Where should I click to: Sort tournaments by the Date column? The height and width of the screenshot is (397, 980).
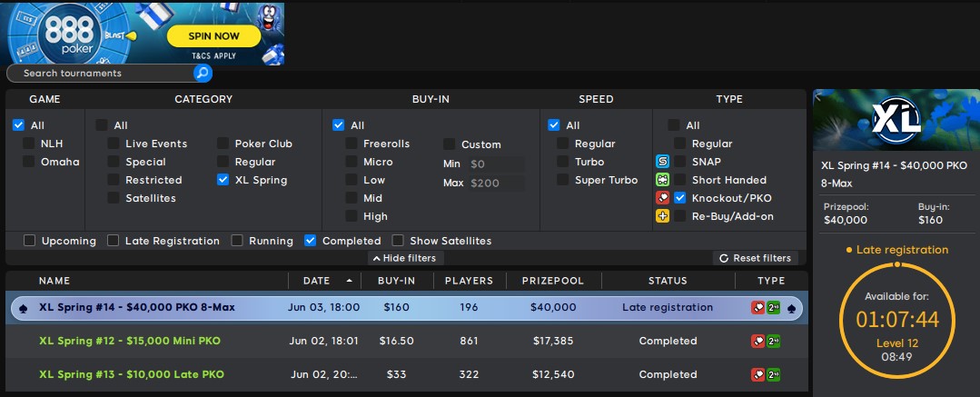pyautogui.click(x=317, y=281)
